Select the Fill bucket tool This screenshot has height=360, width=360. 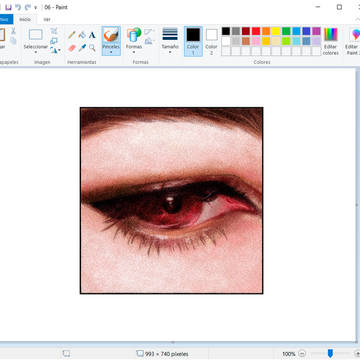click(x=82, y=35)
